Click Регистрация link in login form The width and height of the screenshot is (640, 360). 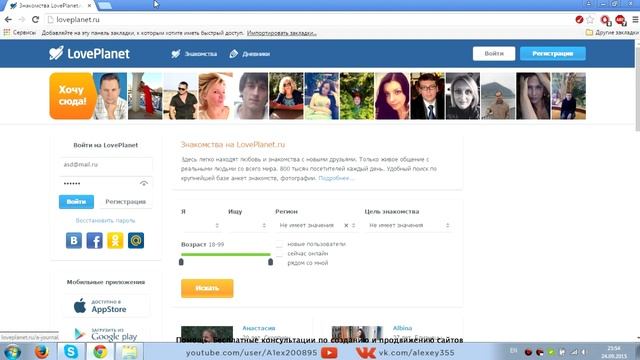(x=126, y=202)
